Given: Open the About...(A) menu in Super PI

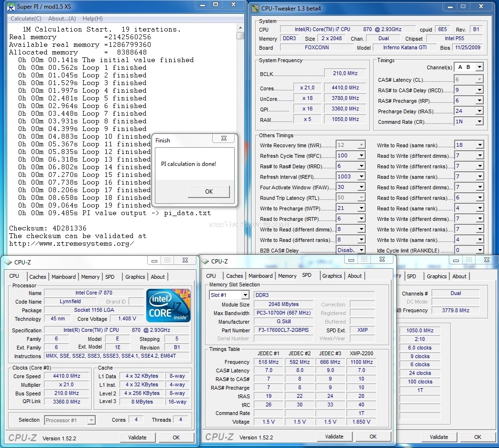Looking at the screenshot, I should (x=62, y=19).
